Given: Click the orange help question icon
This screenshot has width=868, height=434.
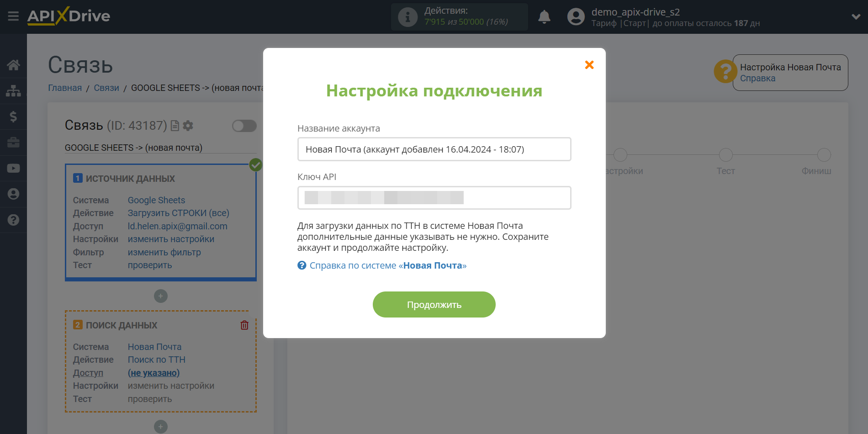Looking at the screenshot, I should (725, 71).
